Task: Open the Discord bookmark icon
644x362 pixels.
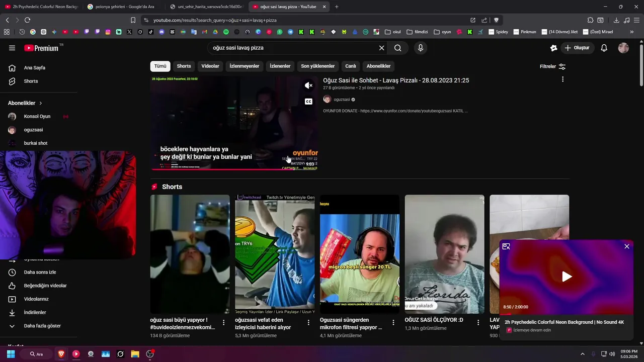Action: click(162, 32)
